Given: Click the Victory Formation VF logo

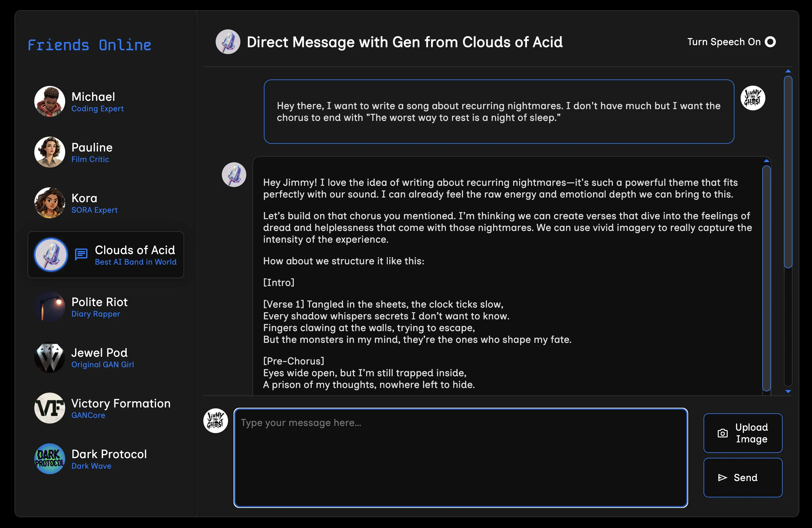Looking at the screenshot, I should coord(49,408).
